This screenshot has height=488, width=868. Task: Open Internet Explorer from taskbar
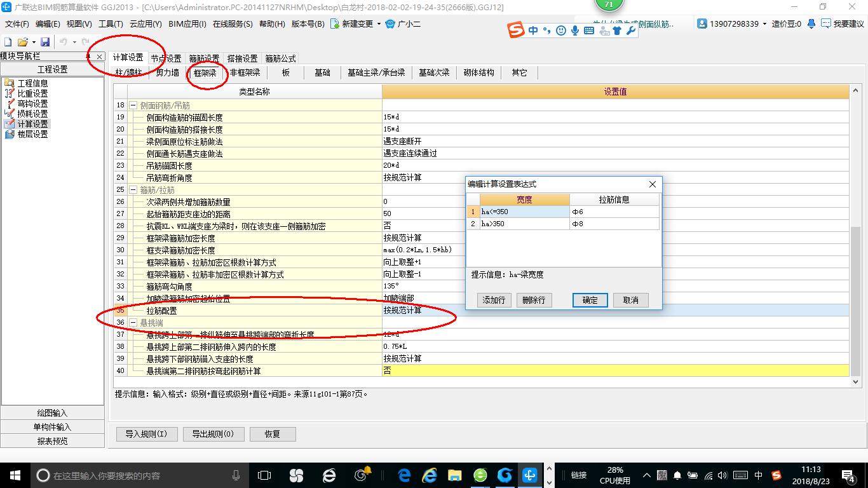(x=430, y=475)
